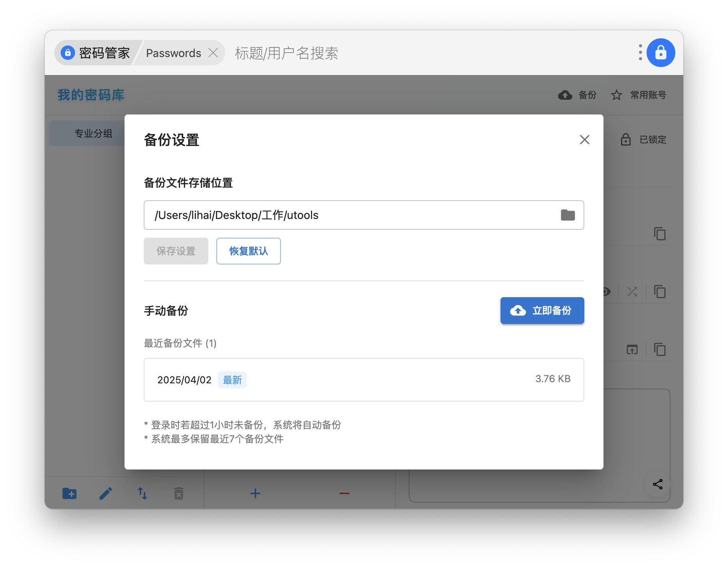Image resolution: width=728 pixels, height=568 pixels.
Task: Remove the Passwords tag with its X
Action: [x=214, y=53]
